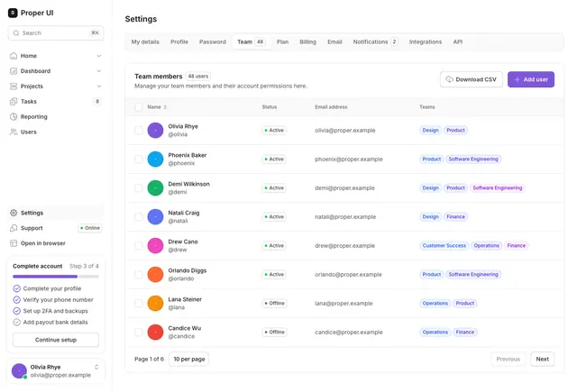The height and width of the screenshot is (392, 577).
Task: Click the Complete account progress bar
Action: point(56,276)
